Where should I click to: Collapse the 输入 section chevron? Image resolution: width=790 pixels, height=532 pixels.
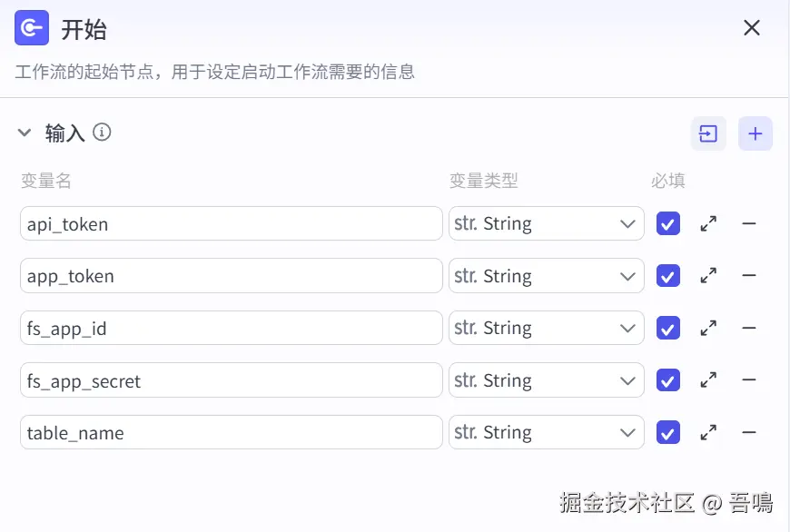point(25,133)
